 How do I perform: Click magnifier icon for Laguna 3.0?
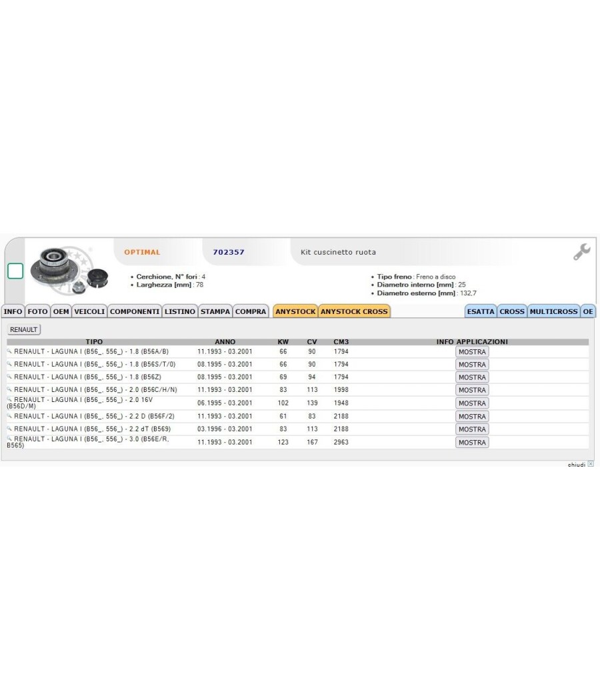9,439
